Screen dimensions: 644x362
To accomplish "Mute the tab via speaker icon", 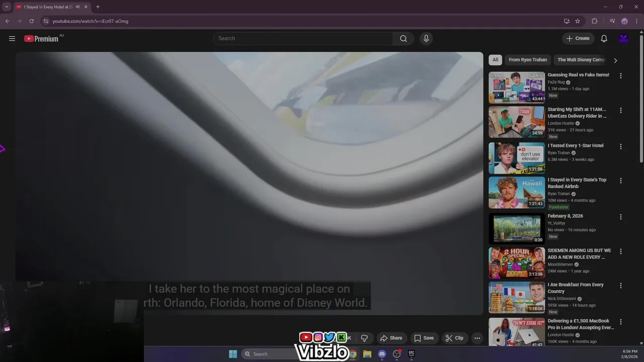I will 78,7.
